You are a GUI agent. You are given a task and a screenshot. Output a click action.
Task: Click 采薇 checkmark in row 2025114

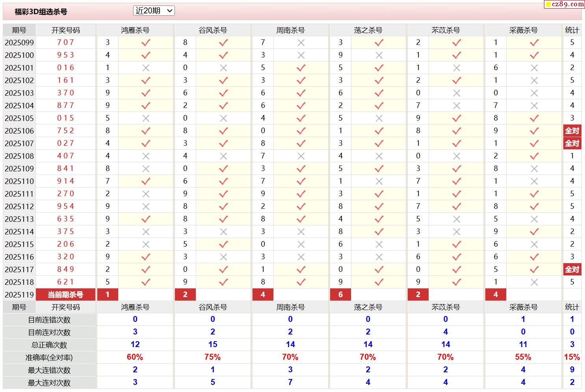(534, 232)
